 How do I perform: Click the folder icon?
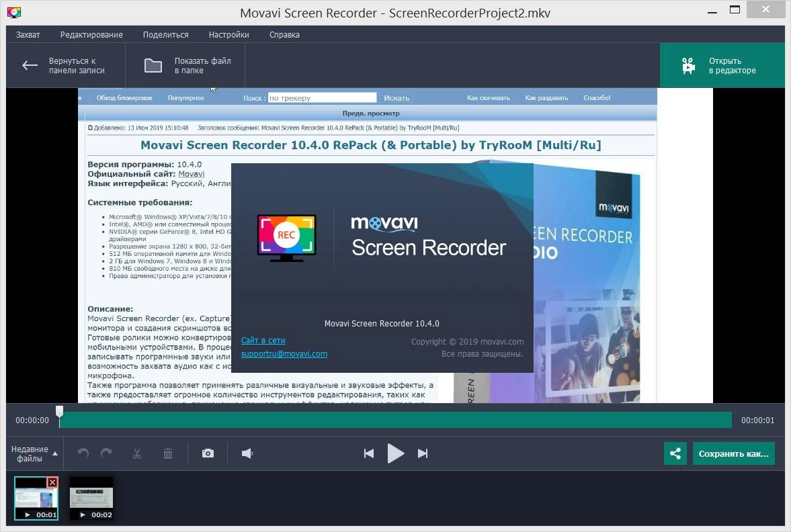[x=153, y=66]
